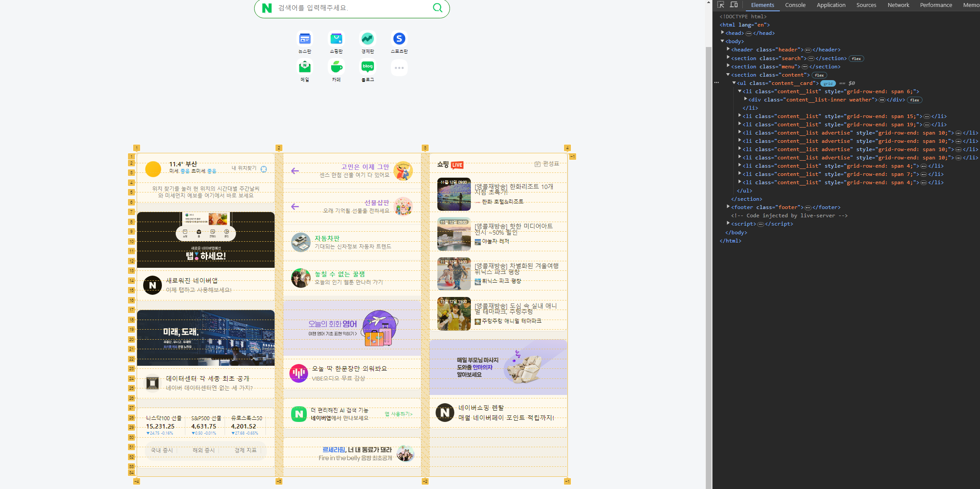Toggle the flex badge on content section
980x489 pixels.
coord(819,75)
